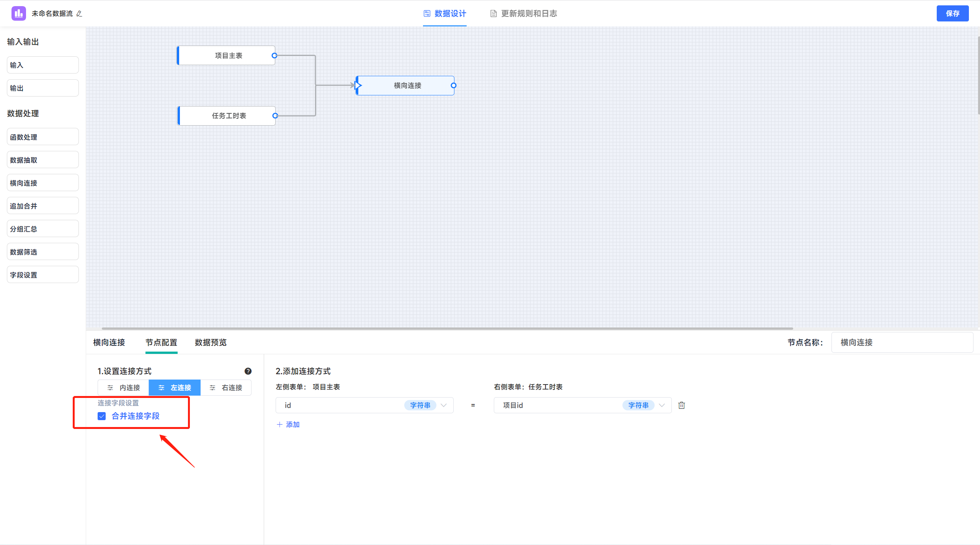Click the 节点名称 input field
The image size is (980, 545).
902,342
